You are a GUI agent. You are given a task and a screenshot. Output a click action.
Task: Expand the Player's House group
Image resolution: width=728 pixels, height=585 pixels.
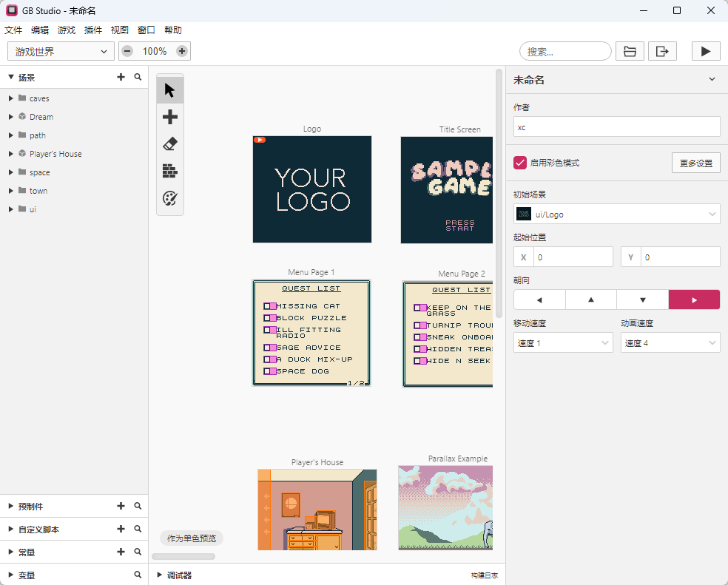pyautogui.click(x=10, y=154)
